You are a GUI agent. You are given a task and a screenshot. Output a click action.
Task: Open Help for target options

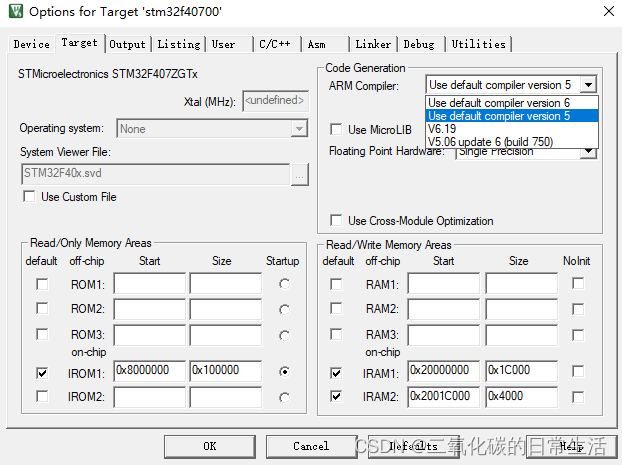(572, 446)
